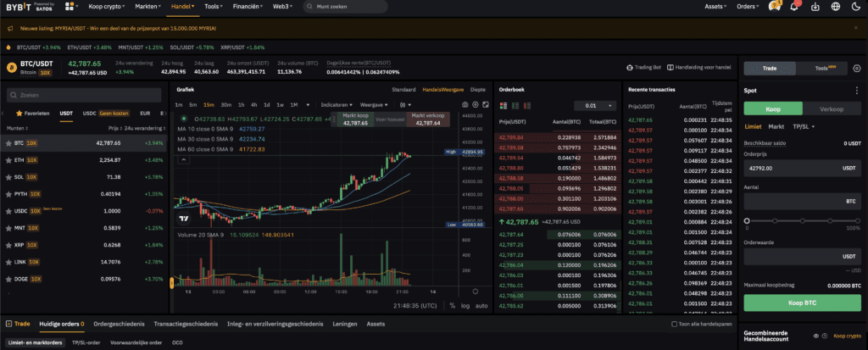Open order book 0.01 precision dropdown

594,105
